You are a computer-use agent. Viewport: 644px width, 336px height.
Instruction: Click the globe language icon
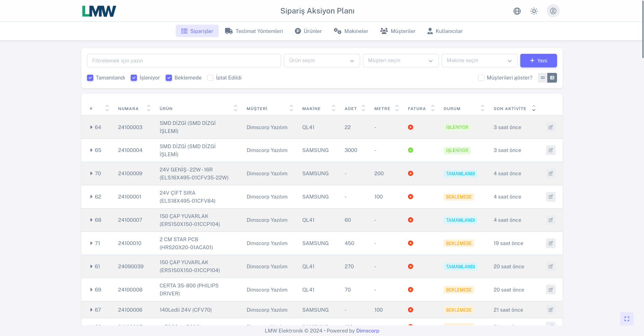517,11
